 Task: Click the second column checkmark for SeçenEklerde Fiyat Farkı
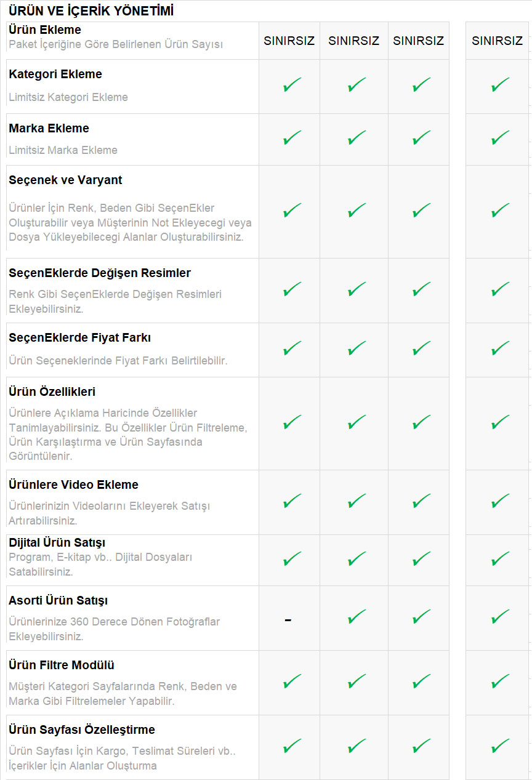pyautogui.click(x=357, y=348)
